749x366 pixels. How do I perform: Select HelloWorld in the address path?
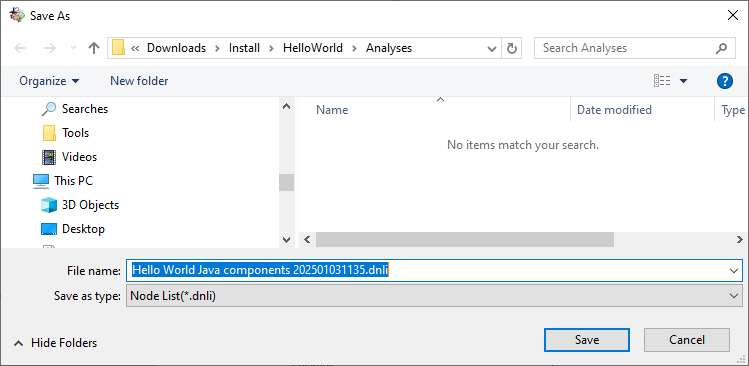(313, 48)
